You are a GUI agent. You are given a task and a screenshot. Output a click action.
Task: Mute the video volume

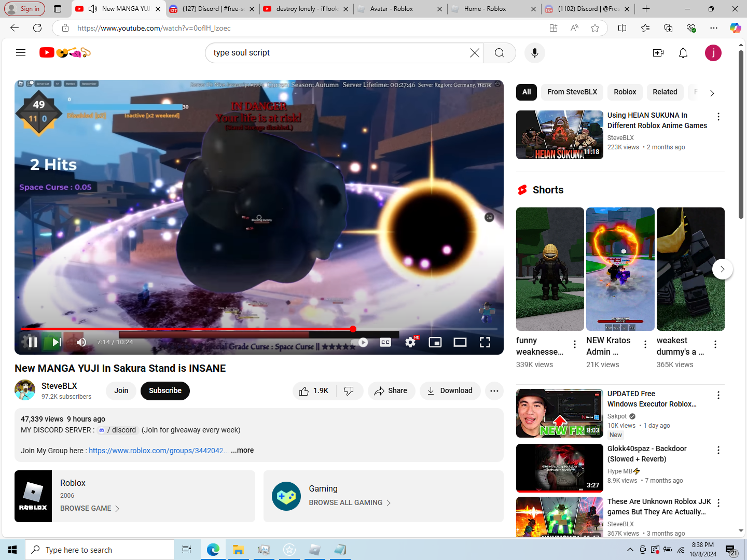click(81, 342)
